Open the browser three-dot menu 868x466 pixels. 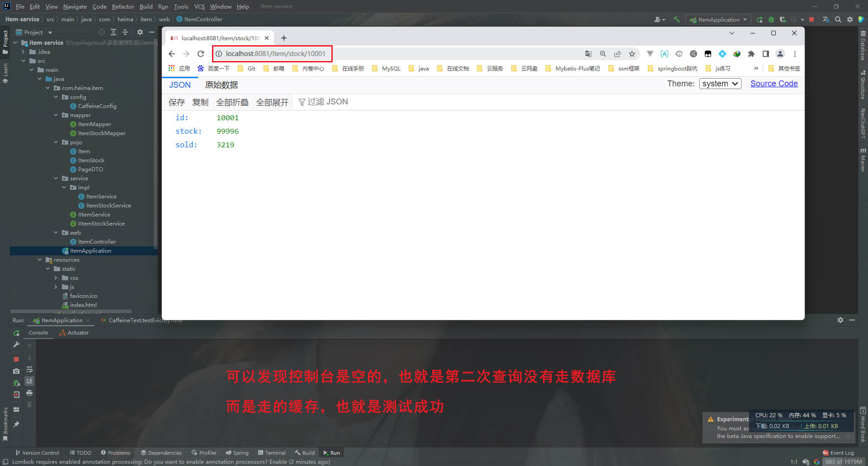tap(795, 54)
